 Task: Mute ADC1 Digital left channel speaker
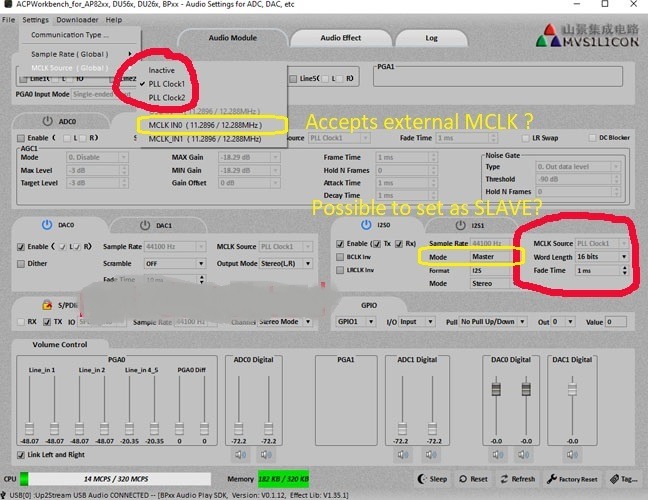coord(403,455)
